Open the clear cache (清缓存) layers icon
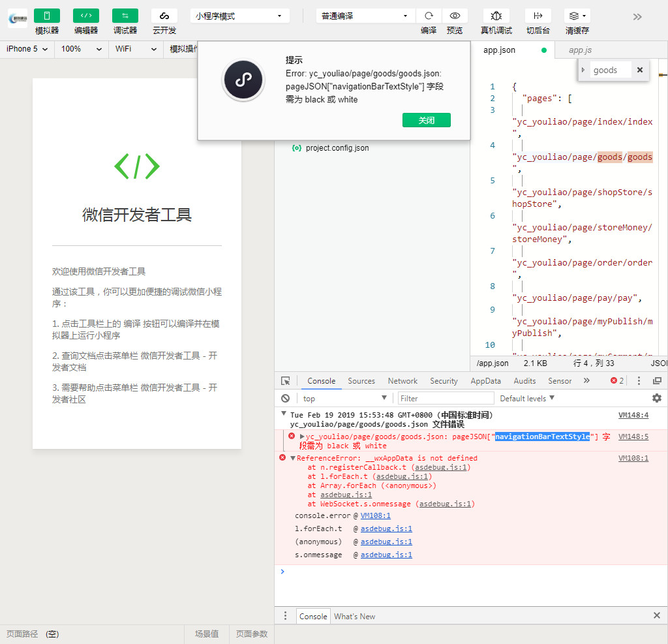The height and width of the screenshot is (644, 668). [577, 16]
